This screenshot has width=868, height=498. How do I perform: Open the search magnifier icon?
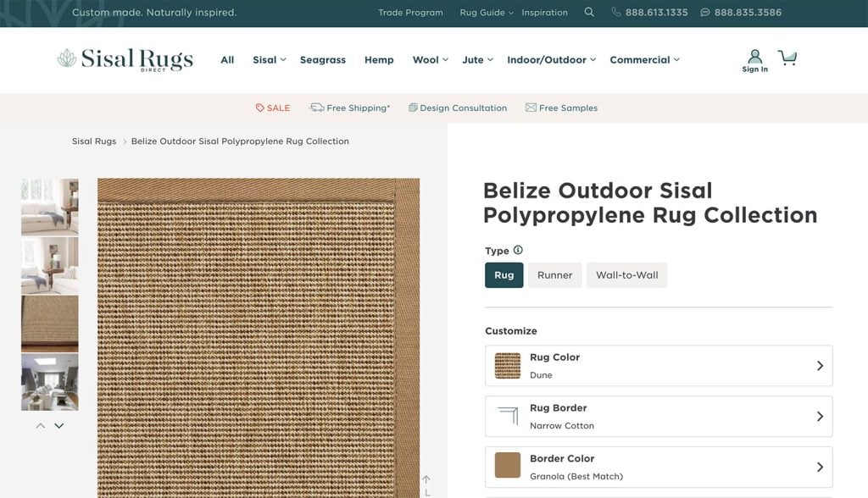pyautogui.click(x=589, y=12)
